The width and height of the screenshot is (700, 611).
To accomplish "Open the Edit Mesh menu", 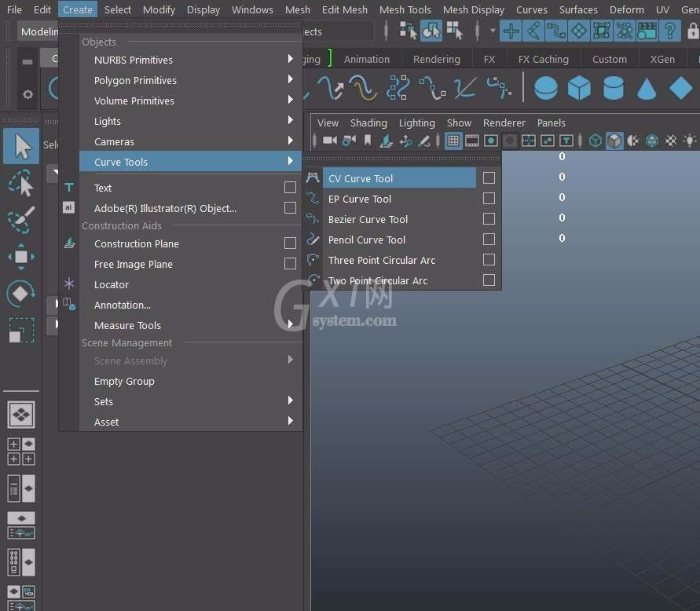I will [x=345, y=9].
